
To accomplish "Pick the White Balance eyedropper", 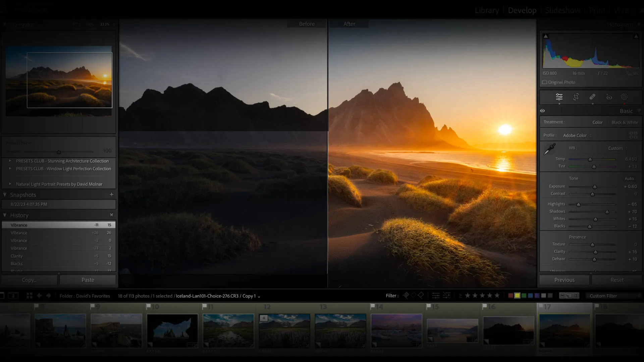I will (549, 149).
